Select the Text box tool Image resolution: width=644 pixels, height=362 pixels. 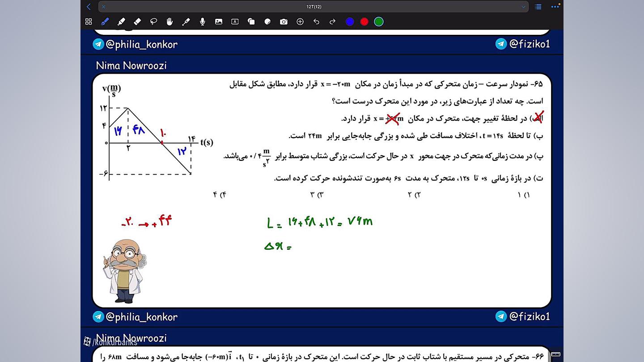[x=235, y=21]
